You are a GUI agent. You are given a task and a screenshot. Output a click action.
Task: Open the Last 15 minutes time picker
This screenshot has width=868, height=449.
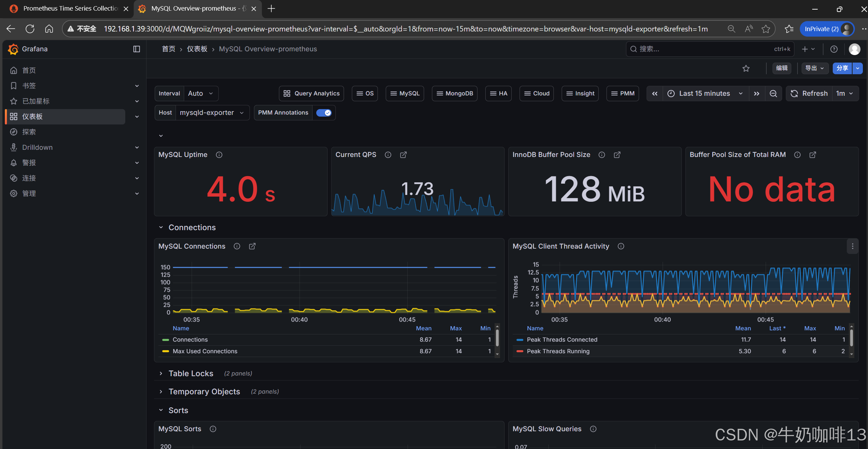click(705, 93)
